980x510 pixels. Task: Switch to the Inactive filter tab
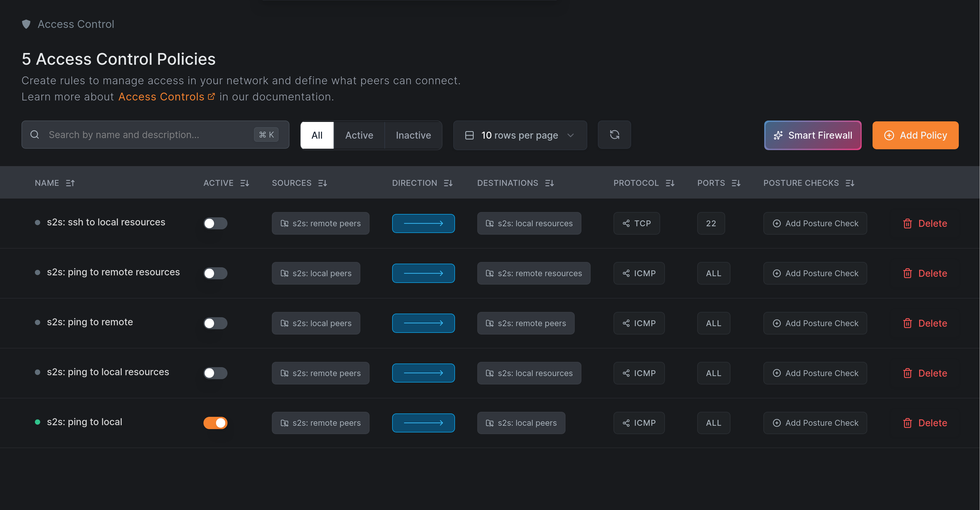(413, 135)
